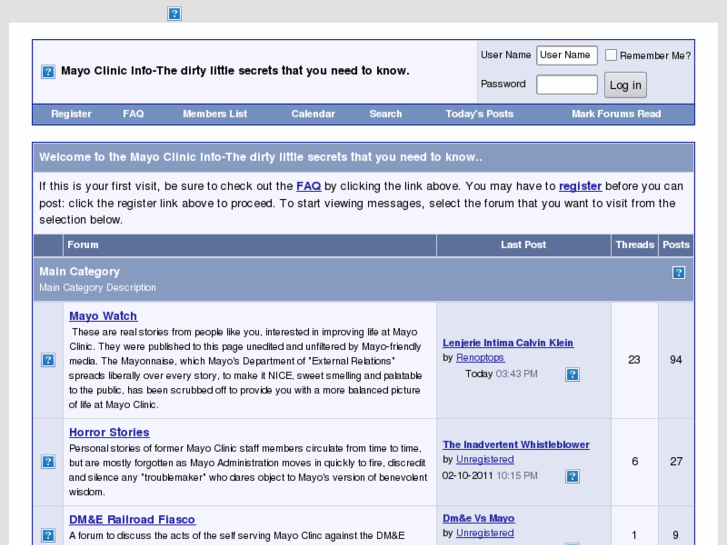The image size is (727, 545).
Task: Open the Mayo Watch forum link
Action: point(103,316)
